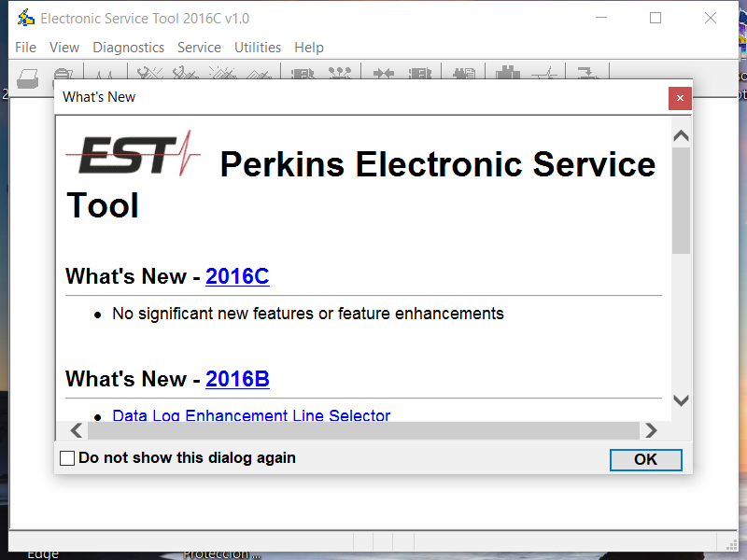Click the horizontal scrollbar right arrow

click(651, 430)
